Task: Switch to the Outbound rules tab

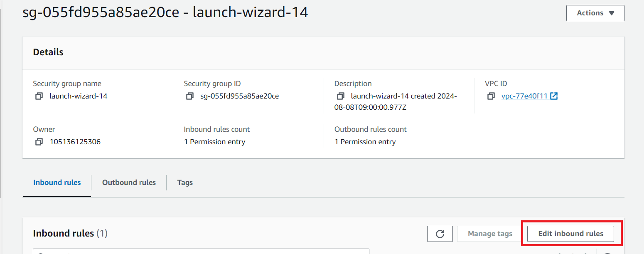Action: point(129,182)
